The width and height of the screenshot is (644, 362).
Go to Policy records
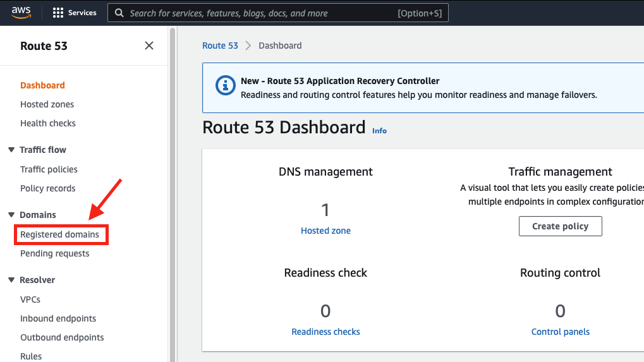(48, 188)
